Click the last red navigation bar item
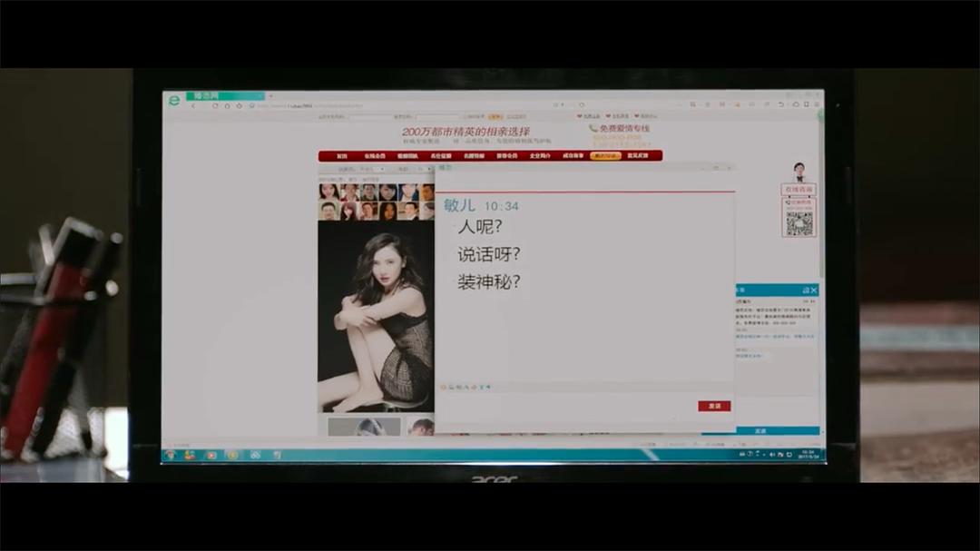This screenshot has width=980, height=551. click(638, 156)
